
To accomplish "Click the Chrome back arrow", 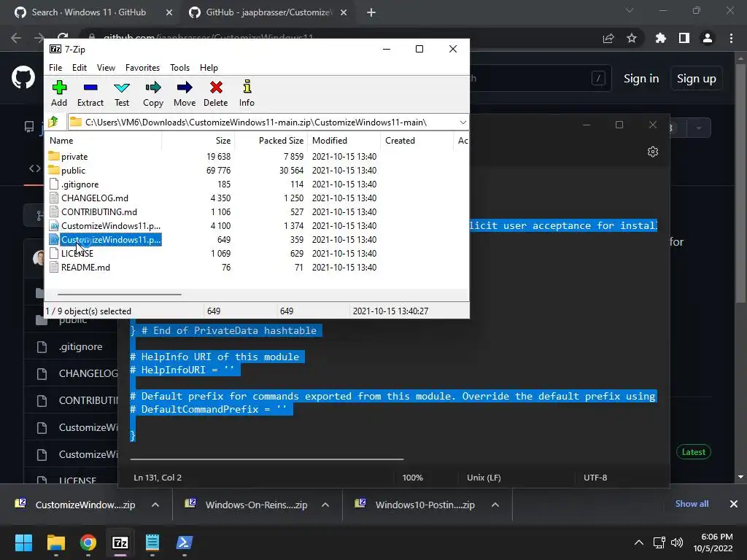I will coord(16,38).
